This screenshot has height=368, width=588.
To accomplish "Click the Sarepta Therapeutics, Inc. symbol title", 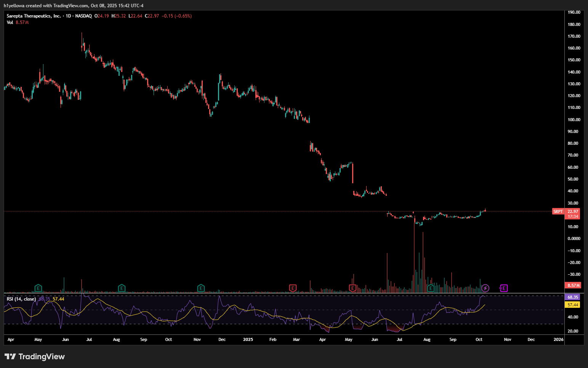I will pos(34,16).
